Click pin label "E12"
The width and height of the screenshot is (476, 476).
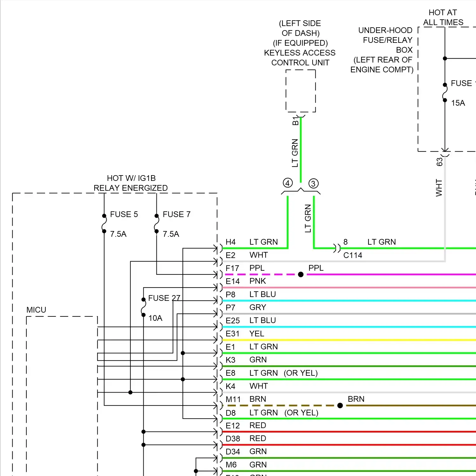232,426
